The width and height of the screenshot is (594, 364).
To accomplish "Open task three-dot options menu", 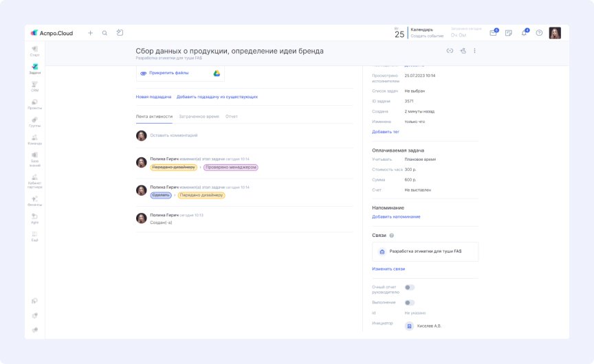I will (x=474, y=51).
